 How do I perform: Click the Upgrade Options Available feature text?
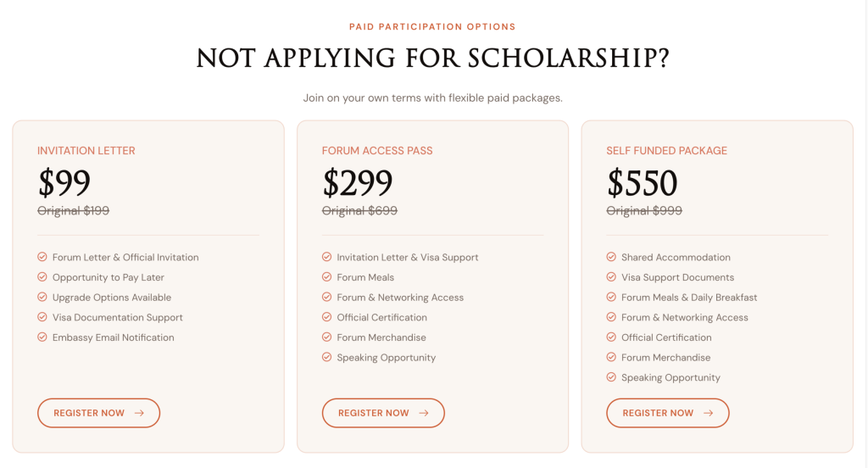[112, 298]
